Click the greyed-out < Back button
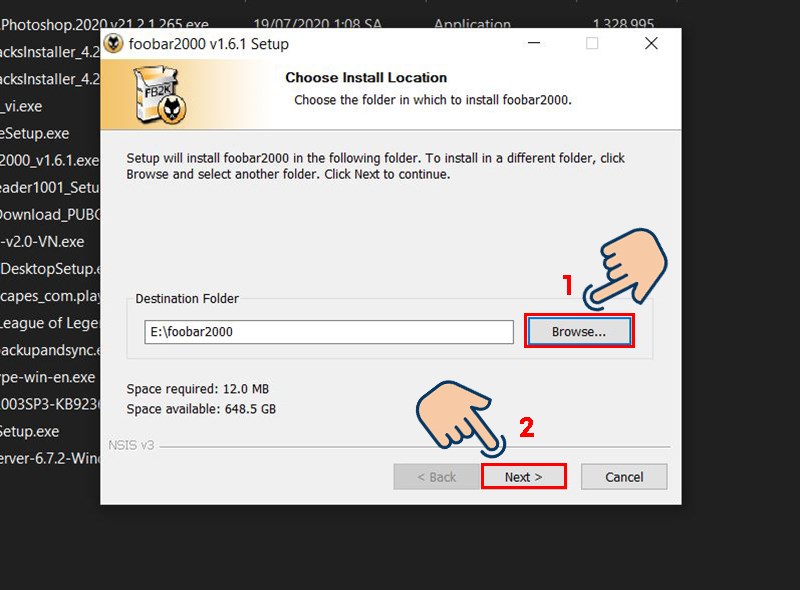Viewport: 800px width, 590px height. (x=436, y=477)
